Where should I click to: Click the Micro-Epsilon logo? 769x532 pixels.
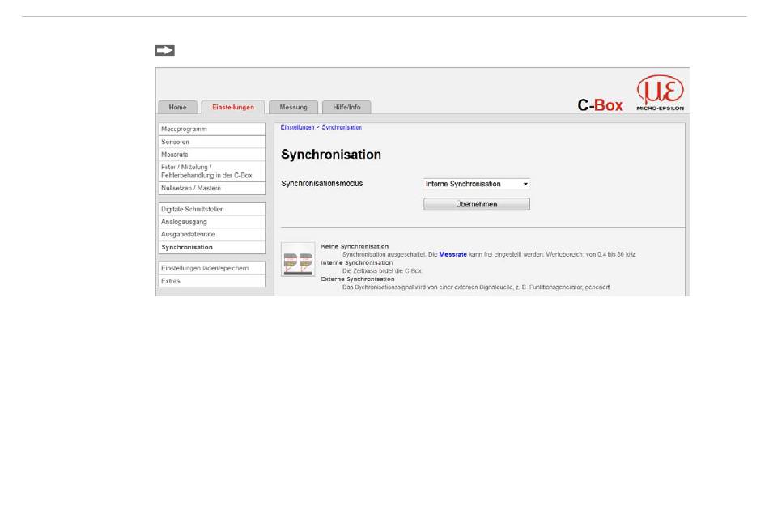(x=660, y=93)
